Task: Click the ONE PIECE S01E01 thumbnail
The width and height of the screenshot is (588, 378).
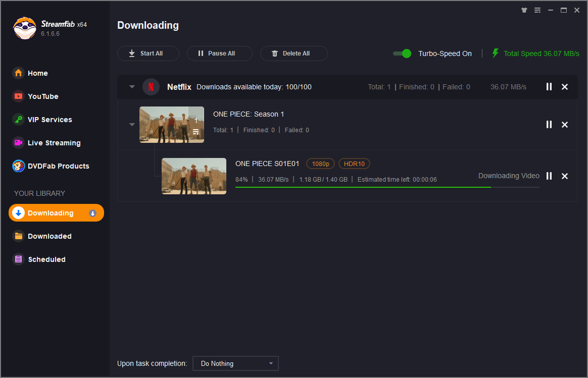Action: pyautogui.click(x=194, y=176)
